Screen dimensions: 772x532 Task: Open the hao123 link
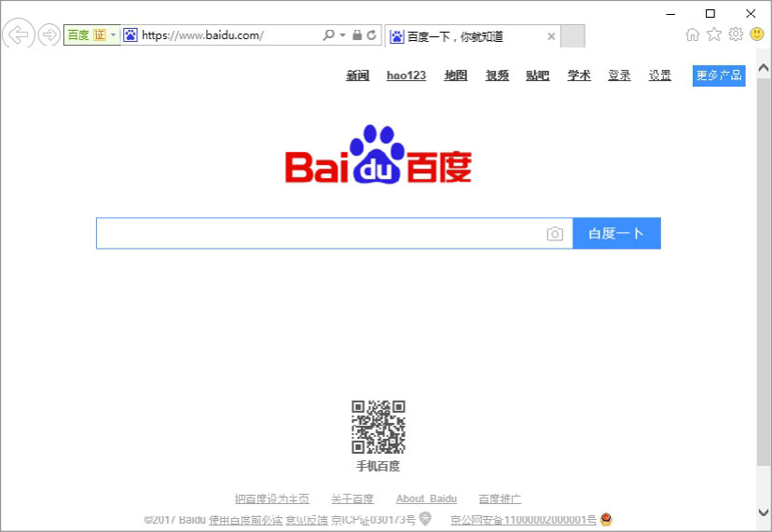pos(407,75)
